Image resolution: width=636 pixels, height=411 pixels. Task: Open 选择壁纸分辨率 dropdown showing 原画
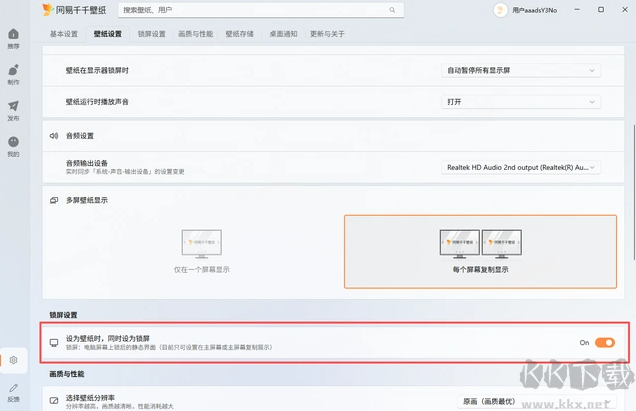click(537, 401)
